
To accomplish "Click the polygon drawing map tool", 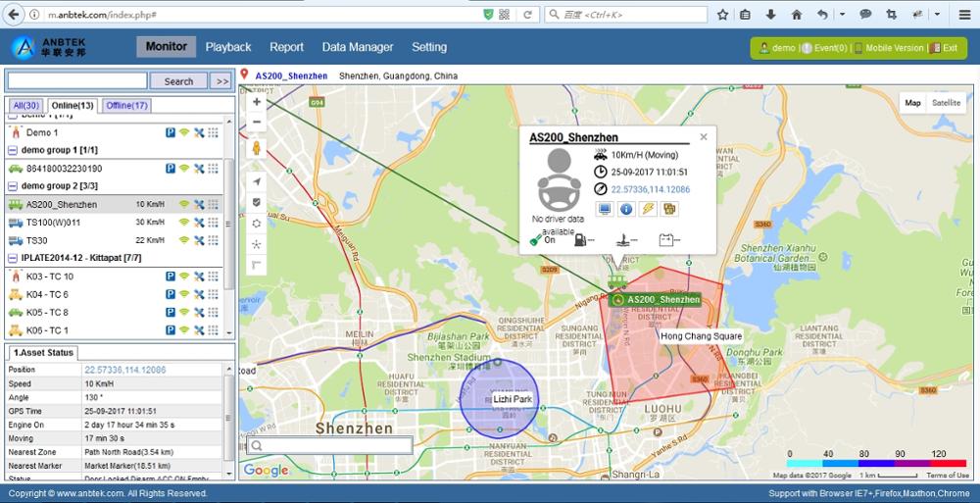I will [256, 224].
